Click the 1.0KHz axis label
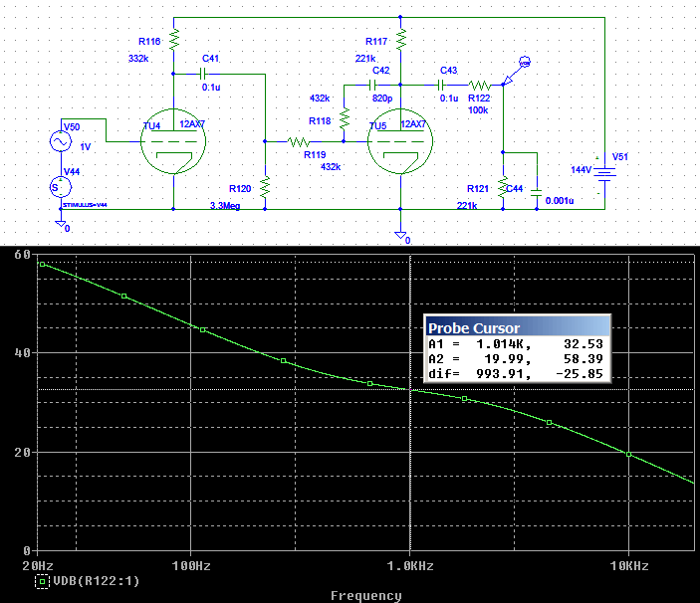The width and height of the screenshot is (700, 603). pos(410,566)
